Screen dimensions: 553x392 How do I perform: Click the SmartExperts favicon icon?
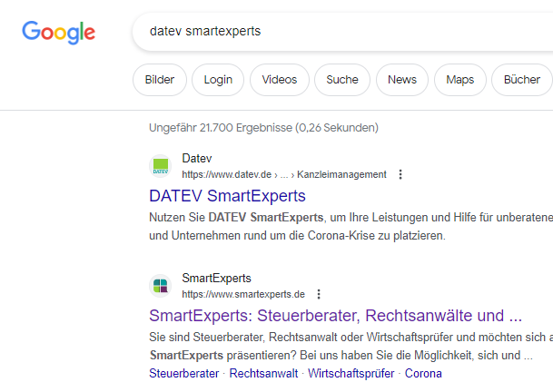pos(161,286)
